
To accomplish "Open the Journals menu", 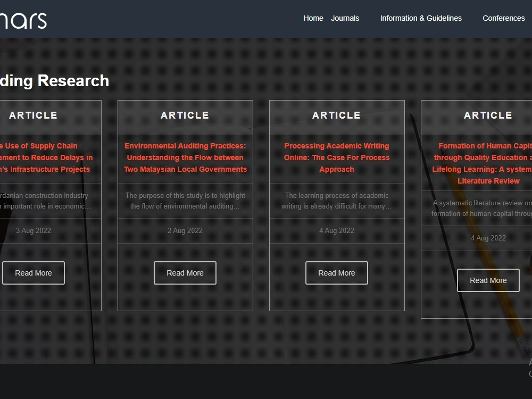I will point(345,18).
